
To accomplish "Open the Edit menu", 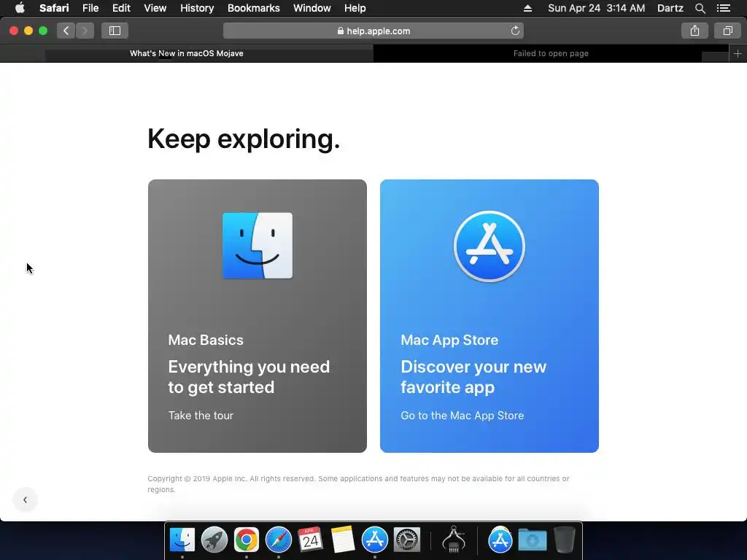I will coord(121,8).
